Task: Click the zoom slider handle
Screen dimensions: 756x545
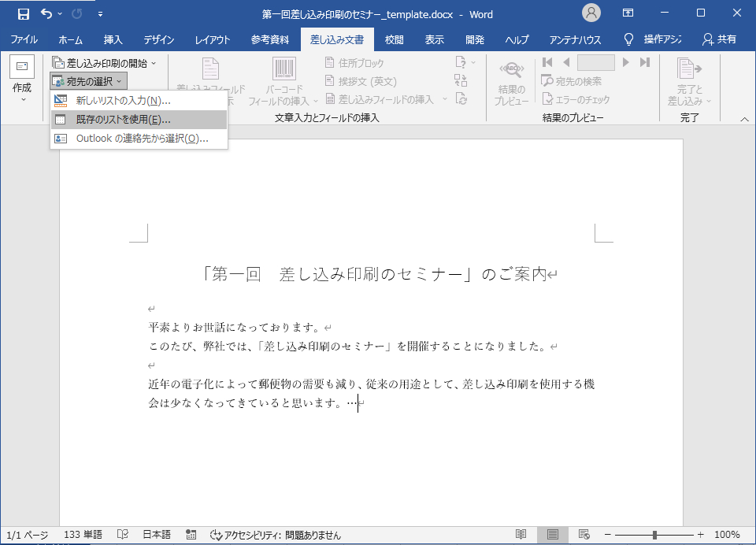Action: click(x=654, y=535)
